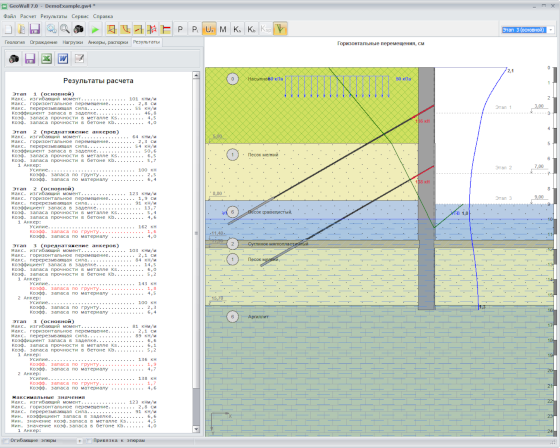
Task: Toggle the U horizontal displacement diagram
Action: point(209,29)
